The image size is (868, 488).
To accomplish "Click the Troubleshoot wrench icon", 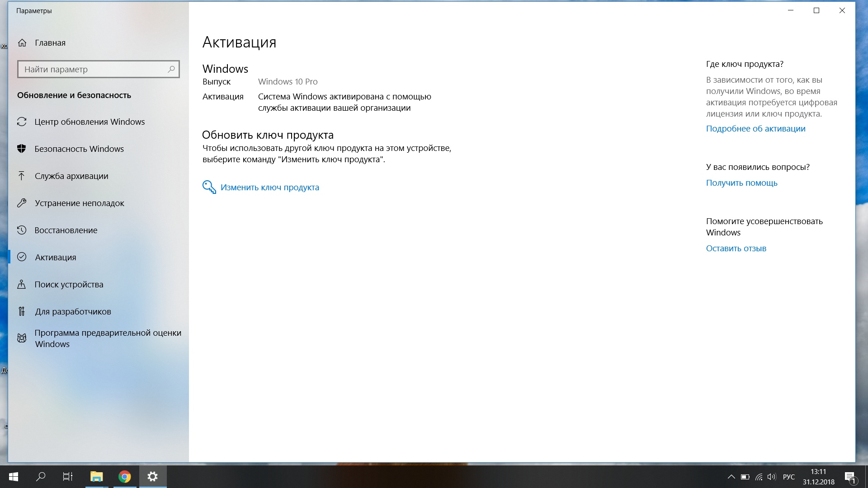I will [x=22, y=203].
